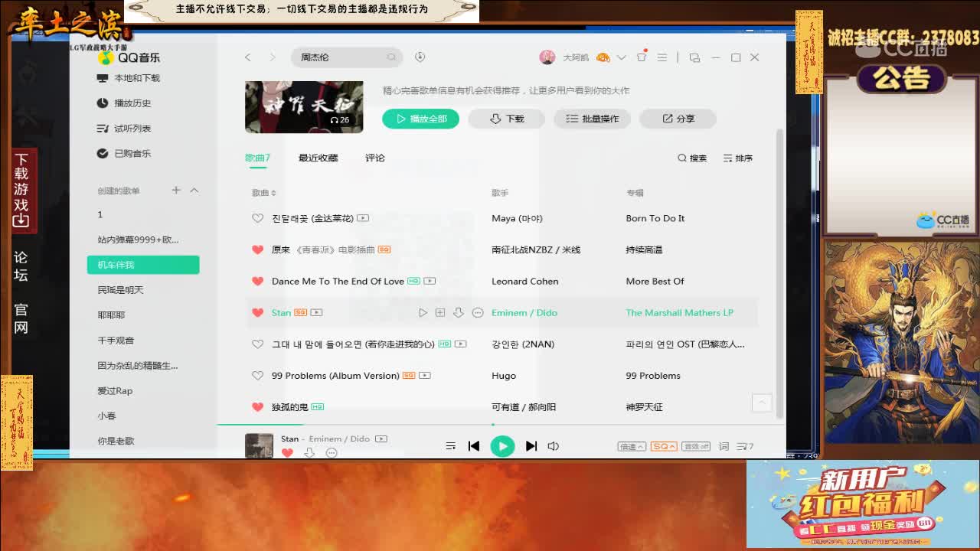Open 试听列表 in the sidebar
This screenshot has width=980, height=551.
coord(124,129)
